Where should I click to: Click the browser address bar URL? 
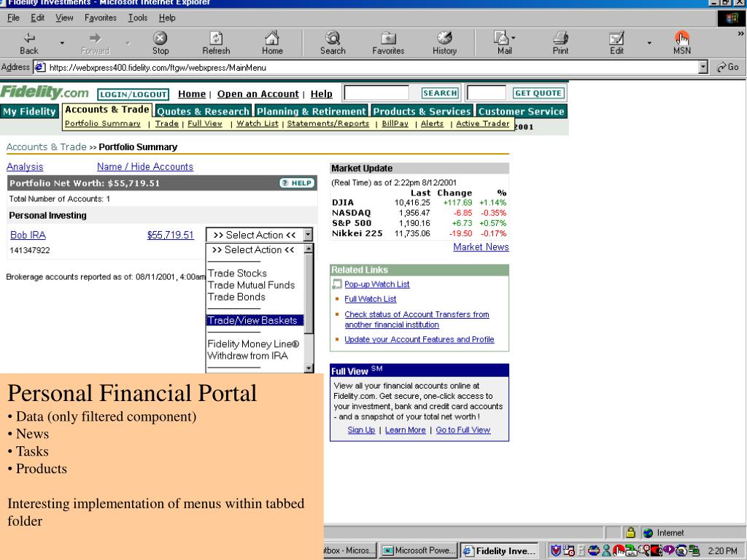click(x=366, y=68)
